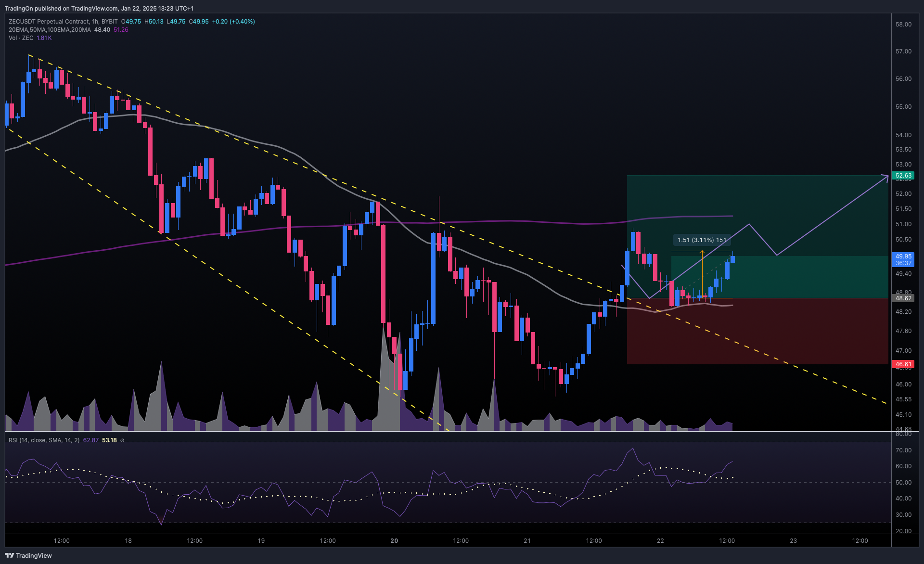Select the blue current price tag 49.95
The width and height of the screenshot is (924, 564).
903,256
